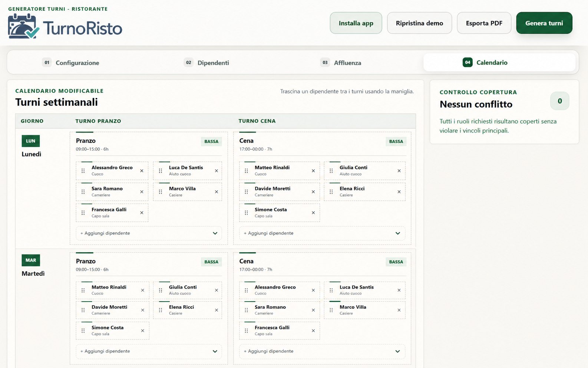Click the Esporta PDF button
This screenshot has height=368, width=588.
[x=484, y=23]
